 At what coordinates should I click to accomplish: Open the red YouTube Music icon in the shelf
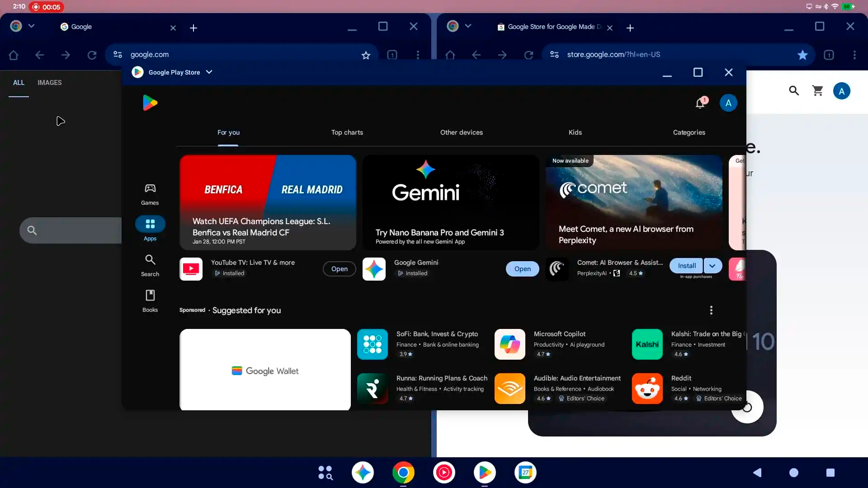pos(444,473)
